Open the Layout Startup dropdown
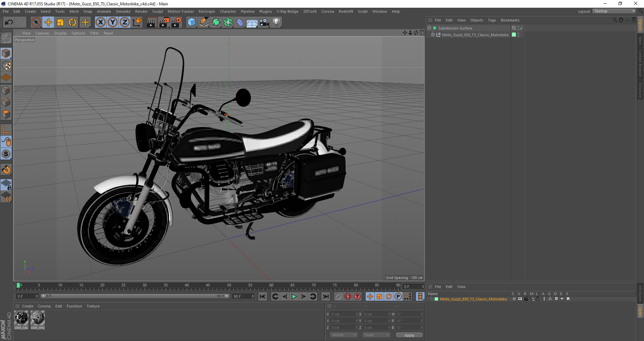 [x=614, y=11]
